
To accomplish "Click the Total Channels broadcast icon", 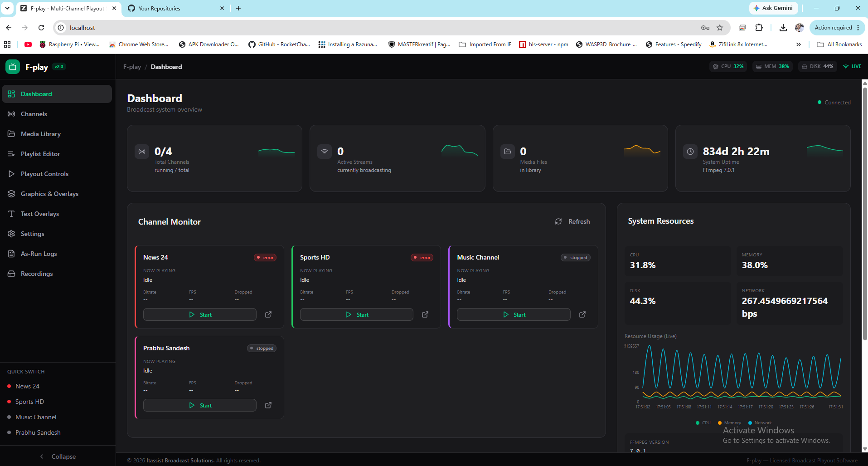I will [x=142, y=152].
